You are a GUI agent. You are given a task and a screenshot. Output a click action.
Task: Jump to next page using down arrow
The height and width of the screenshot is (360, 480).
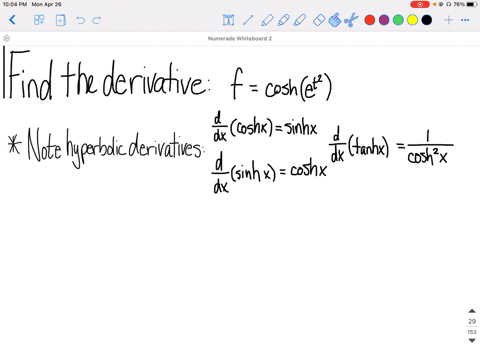[x=472, y=340]
